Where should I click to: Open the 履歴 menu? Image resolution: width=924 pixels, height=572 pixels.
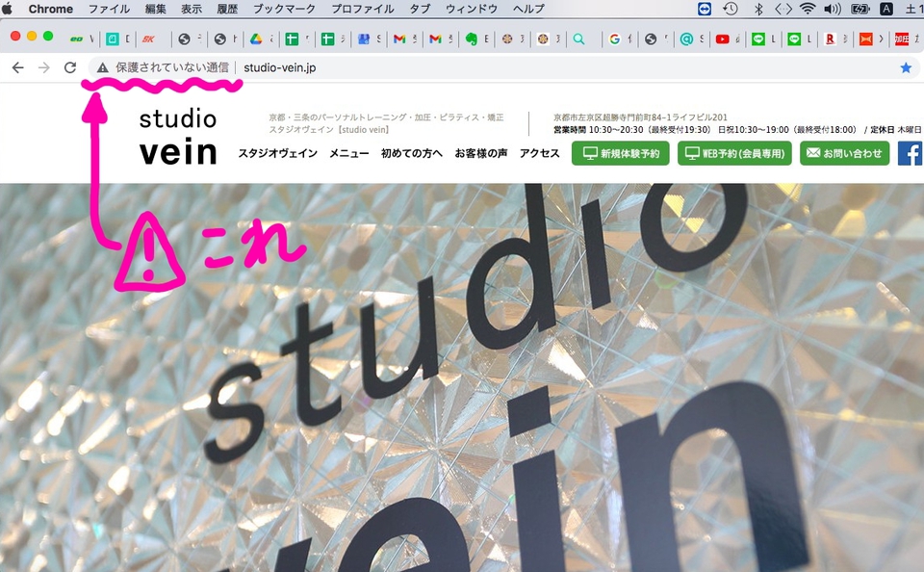[227, 9]
